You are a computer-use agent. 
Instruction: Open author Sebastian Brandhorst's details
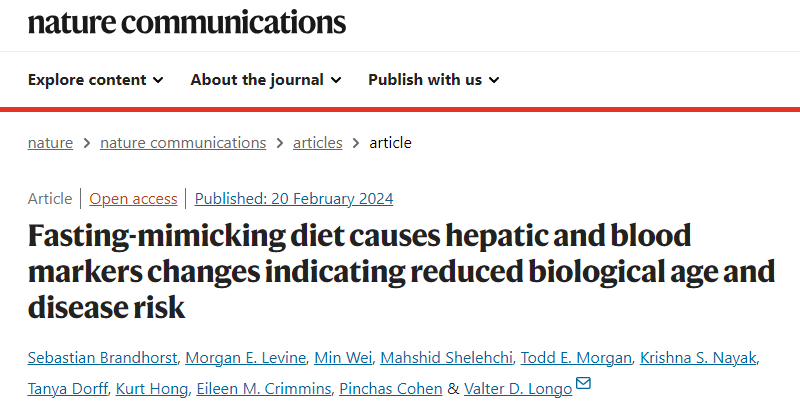[x=103, y=358]
